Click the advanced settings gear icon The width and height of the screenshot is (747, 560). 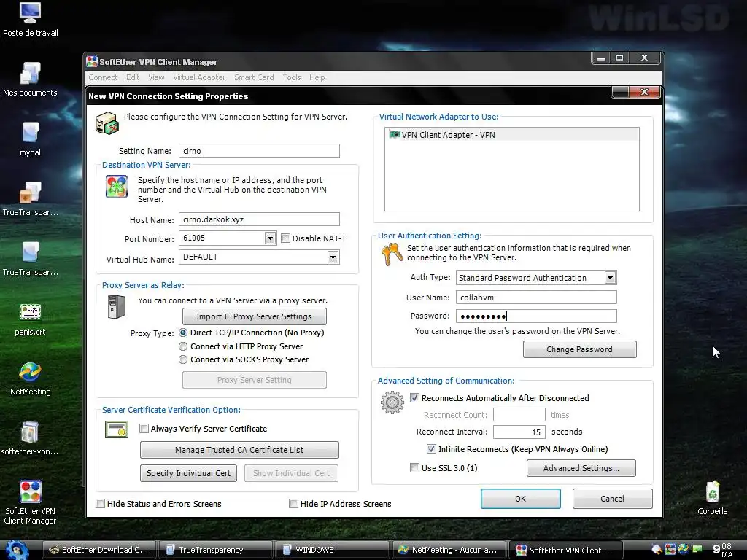(392, 402)
